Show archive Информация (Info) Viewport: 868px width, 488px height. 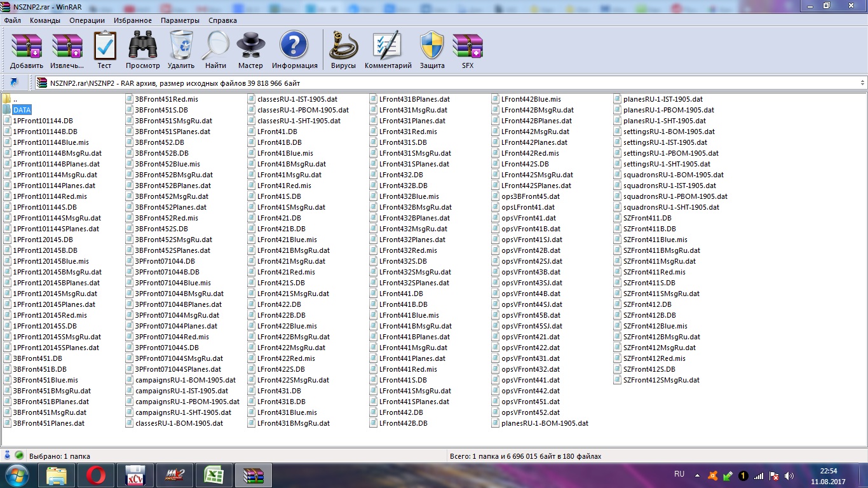coord(294,50)
